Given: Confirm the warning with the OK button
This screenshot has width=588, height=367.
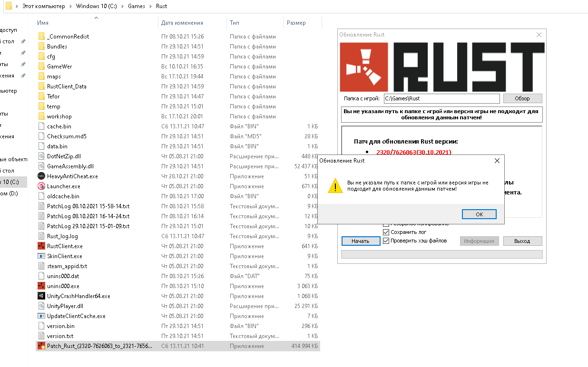Looking at the screenshot, I should pos(479,214).
